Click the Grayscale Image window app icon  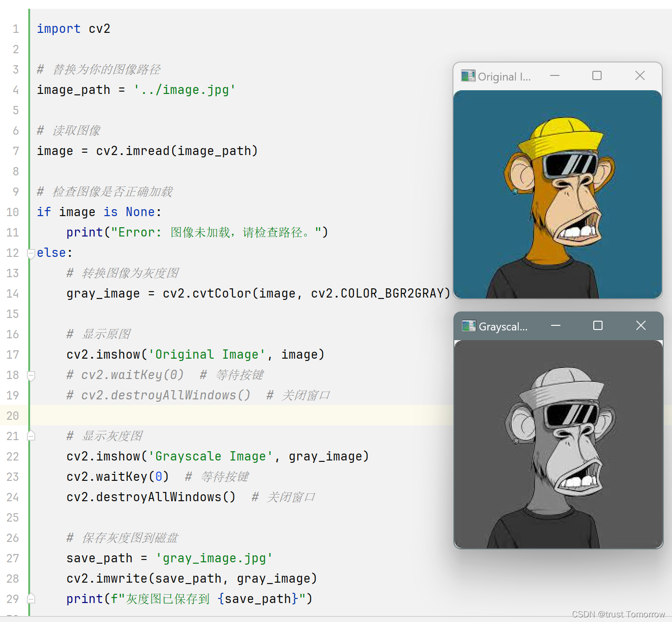pyautogui.click(x=469, y=326)
